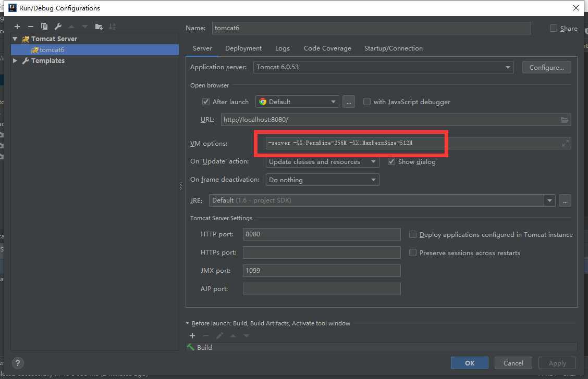
Task: Open JRE browse ellipsis button
Action: pyautogui.click(x=565, y=201)
